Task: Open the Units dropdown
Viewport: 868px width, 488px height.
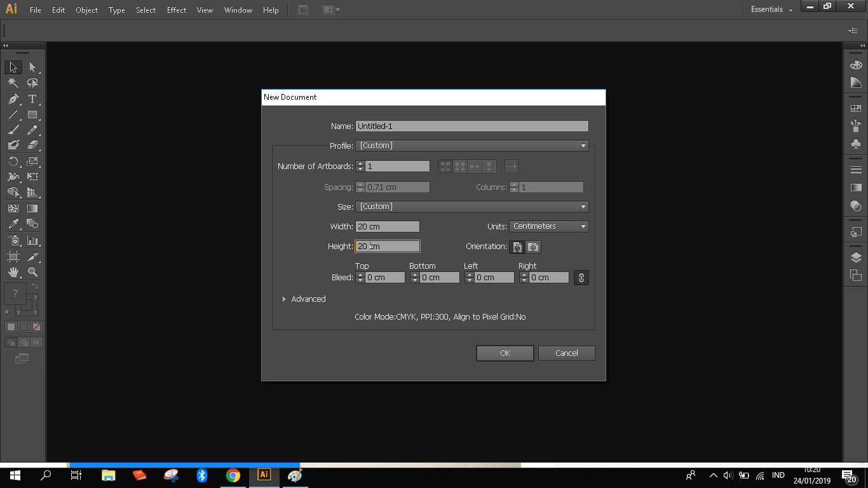Action: (548, 226)
